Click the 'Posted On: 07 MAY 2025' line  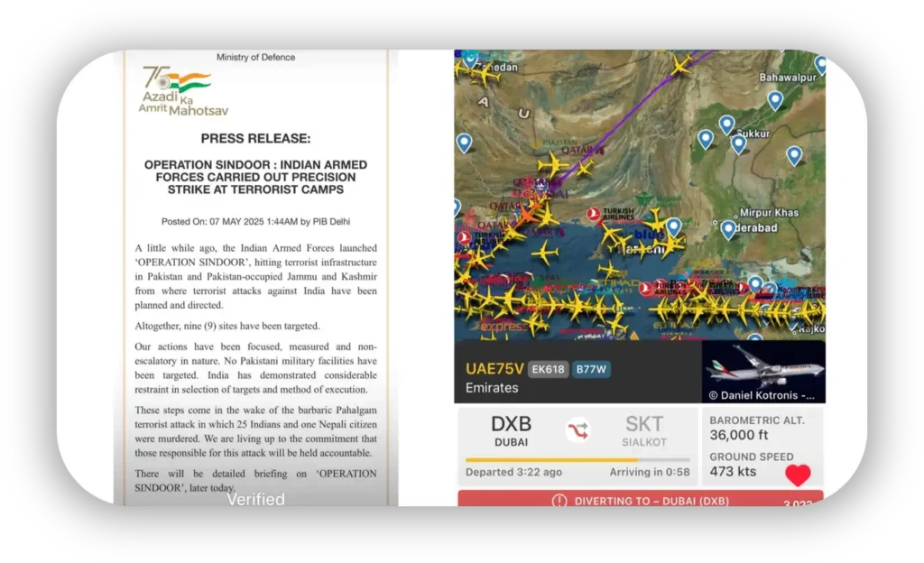(255, 221)
